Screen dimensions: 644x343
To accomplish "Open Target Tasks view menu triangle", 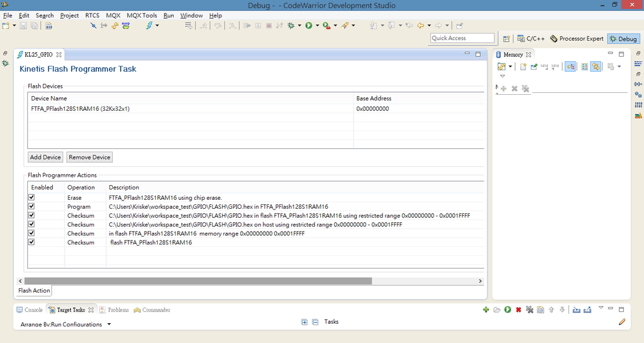I will point(601,308).
